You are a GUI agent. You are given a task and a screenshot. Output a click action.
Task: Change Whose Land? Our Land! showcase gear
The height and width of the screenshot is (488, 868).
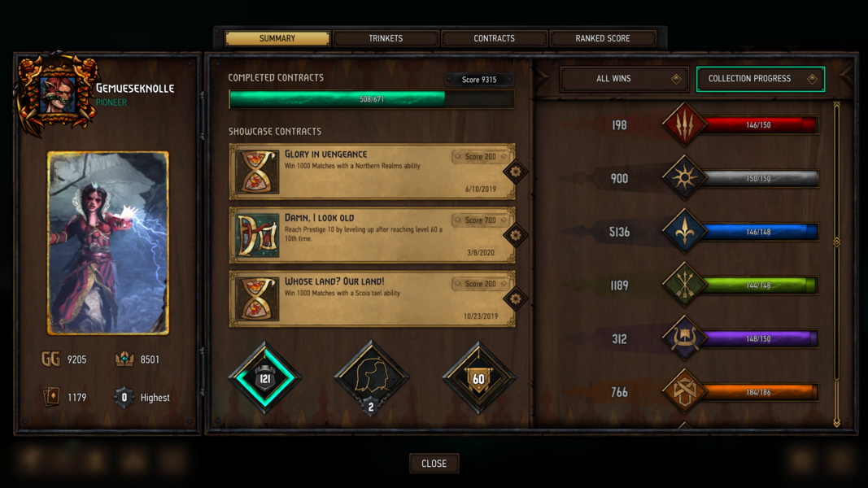(x=516, y=298)
